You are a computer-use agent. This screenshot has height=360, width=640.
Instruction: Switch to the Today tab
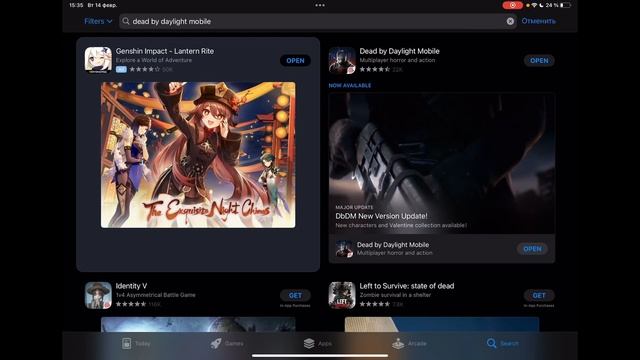(136, 343)
